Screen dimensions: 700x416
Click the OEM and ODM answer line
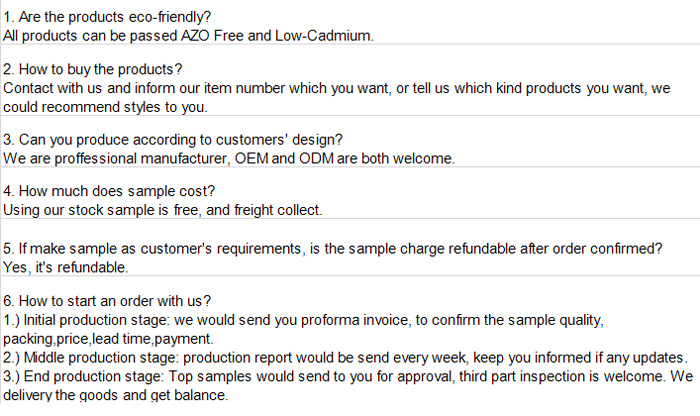(229, 158)
